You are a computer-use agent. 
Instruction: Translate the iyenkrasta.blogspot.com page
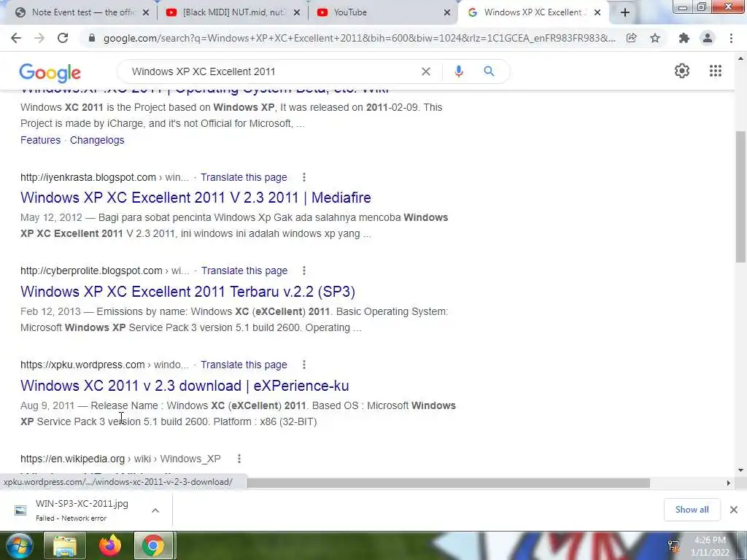pyautogui.click(x=244, y=177)
